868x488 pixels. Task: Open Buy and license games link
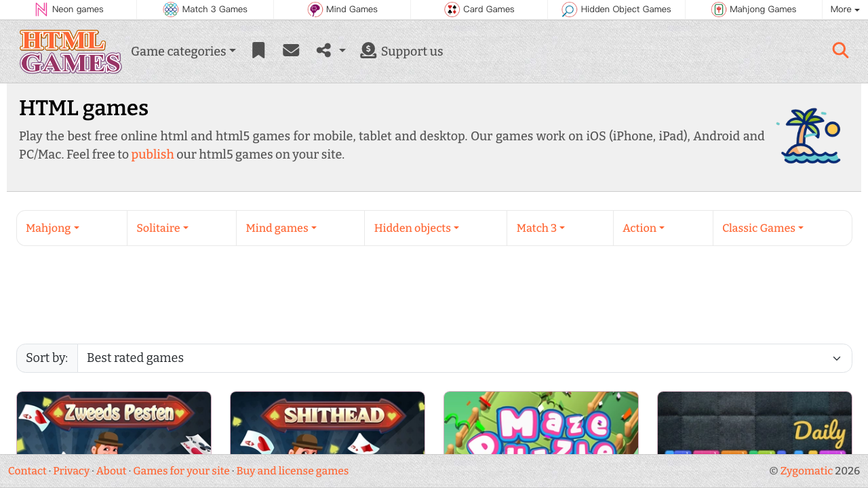292,471
